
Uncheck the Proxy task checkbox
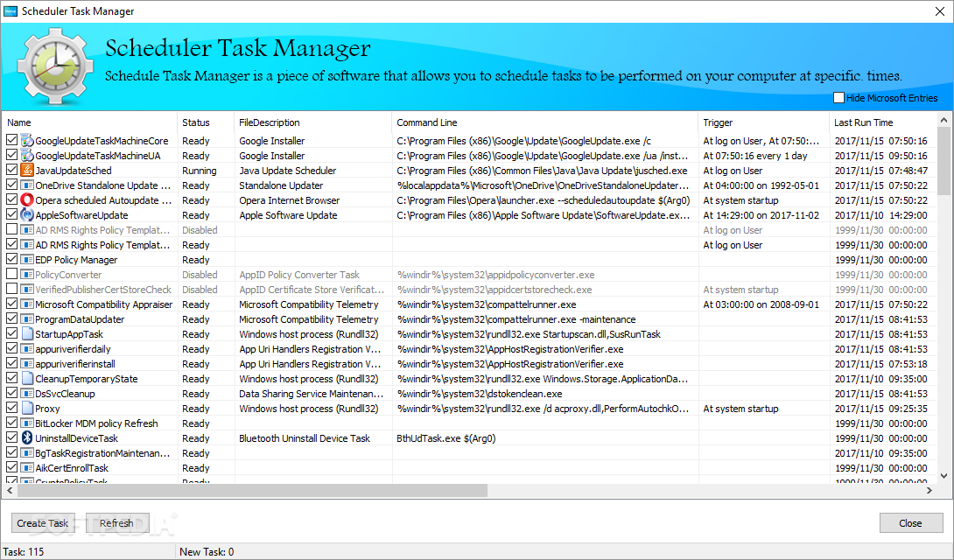point(11,409)
